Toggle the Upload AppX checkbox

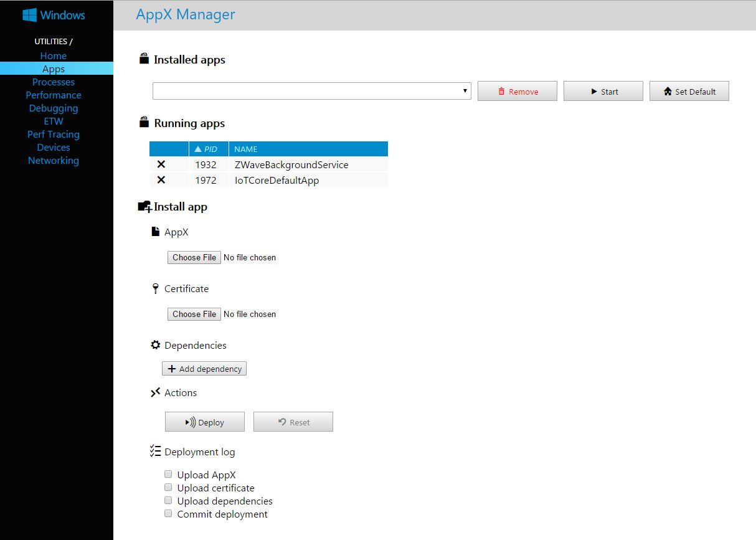pyautogui.click(x=168, y=475)
